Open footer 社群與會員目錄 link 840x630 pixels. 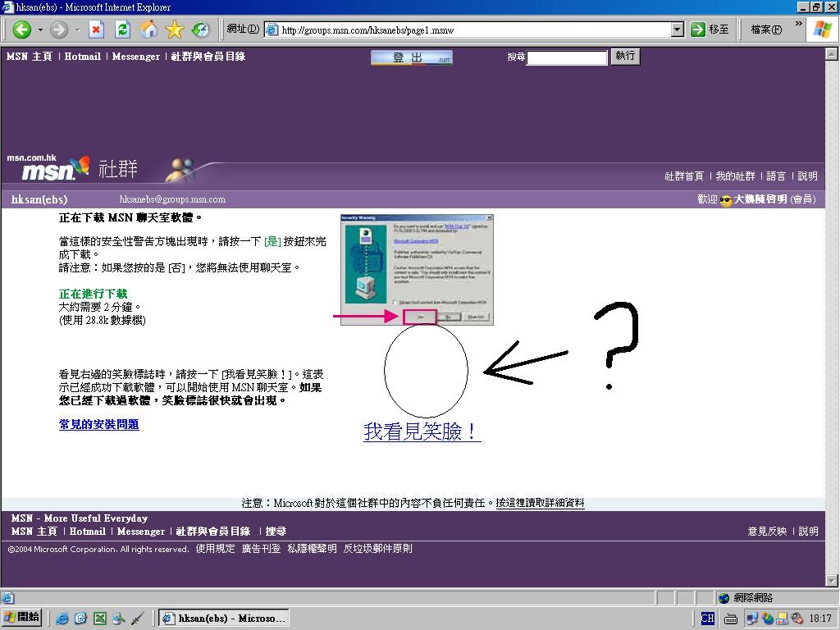[x=213, y=531]
